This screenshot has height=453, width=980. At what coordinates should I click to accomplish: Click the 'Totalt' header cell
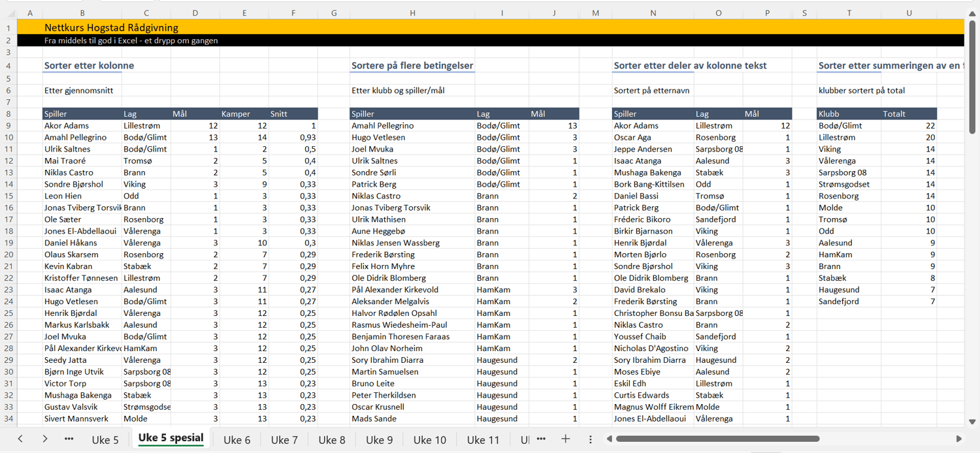click(x=909, y=114)
